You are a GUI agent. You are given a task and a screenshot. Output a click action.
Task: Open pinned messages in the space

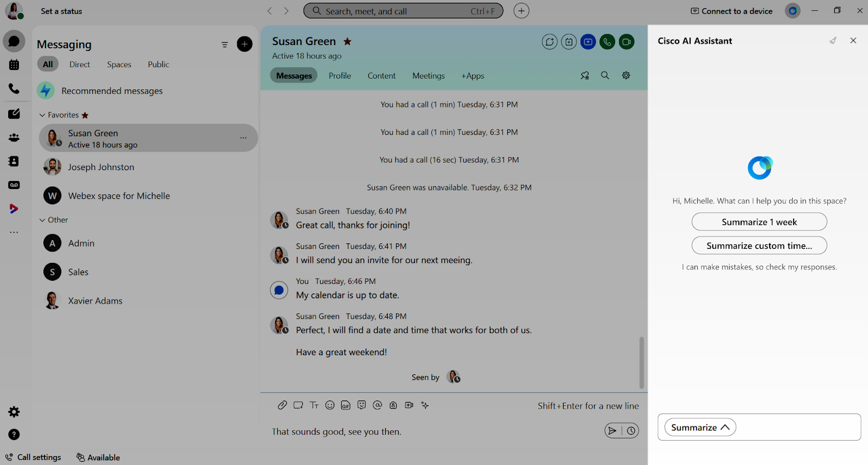tap(585, 76)
